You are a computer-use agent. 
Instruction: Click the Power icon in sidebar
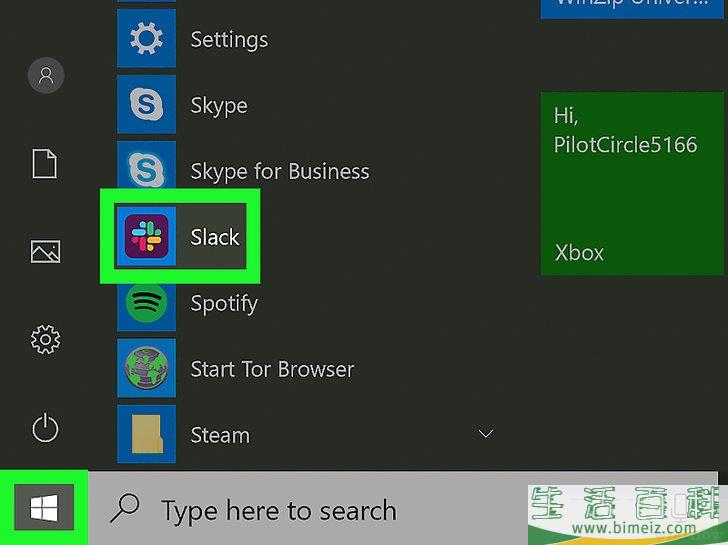[x=45, y=428]
